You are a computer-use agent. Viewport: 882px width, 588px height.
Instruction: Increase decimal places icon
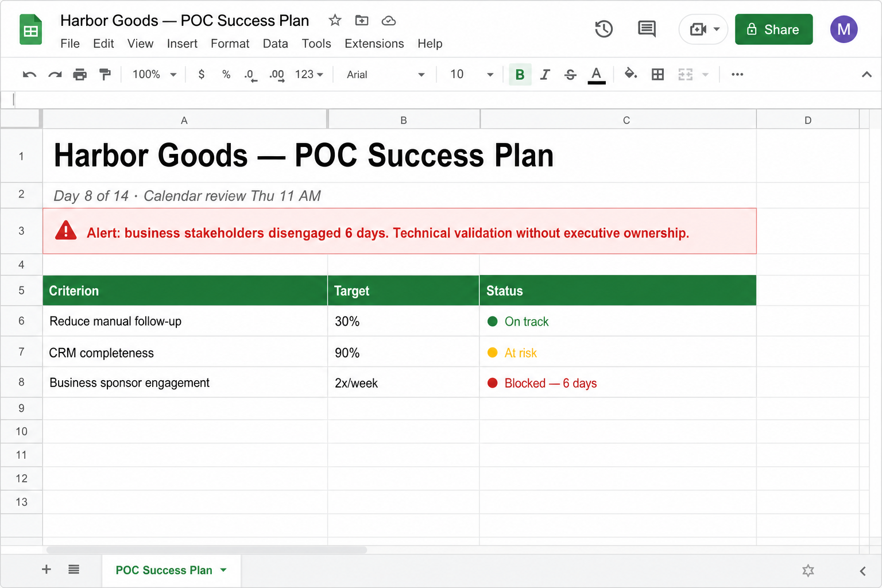277,75
